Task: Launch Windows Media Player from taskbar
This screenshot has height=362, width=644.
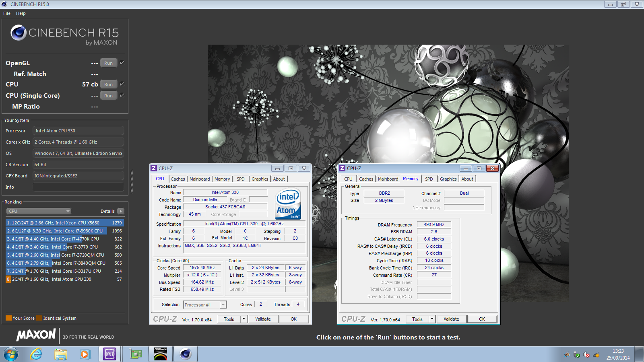Action: 85,354
